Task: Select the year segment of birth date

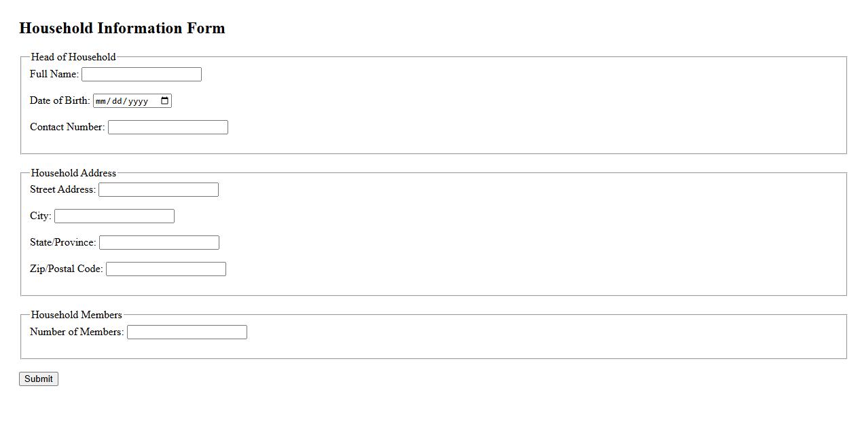Action: (138, 101)
